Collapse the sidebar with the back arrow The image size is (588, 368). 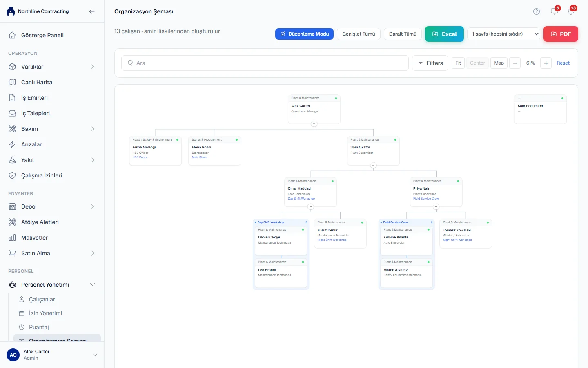[x=92, y=11]
